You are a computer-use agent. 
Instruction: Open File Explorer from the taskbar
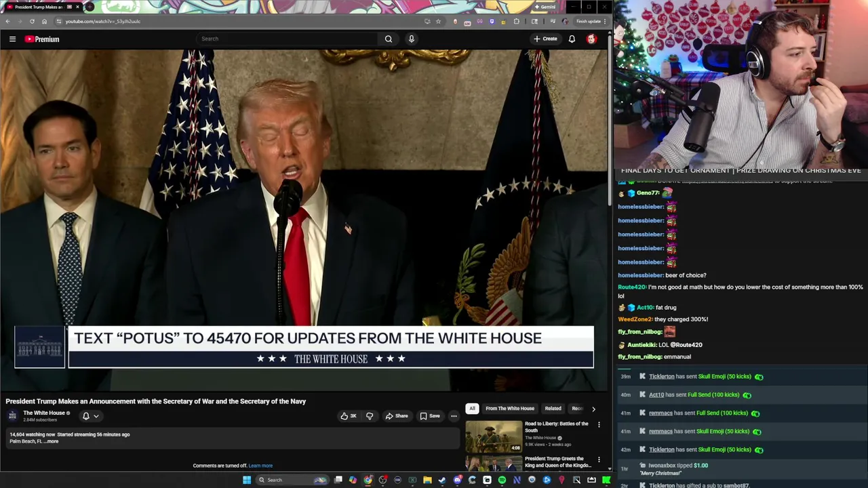pos(427,480)
